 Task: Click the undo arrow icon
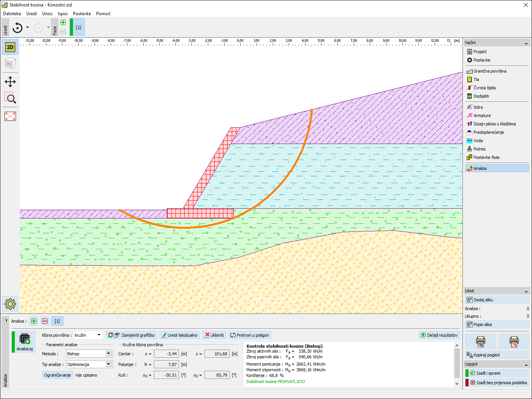17,28
